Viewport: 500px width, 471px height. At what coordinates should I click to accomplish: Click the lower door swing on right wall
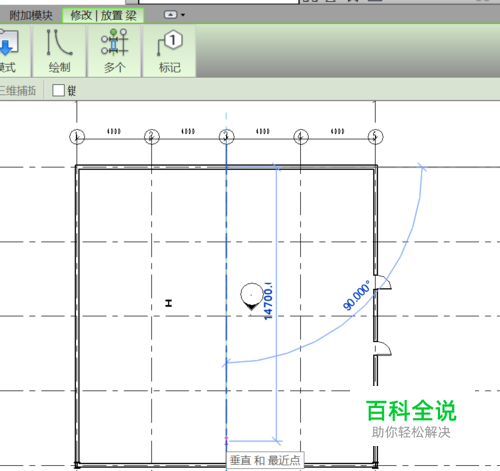tap(383, 348)
